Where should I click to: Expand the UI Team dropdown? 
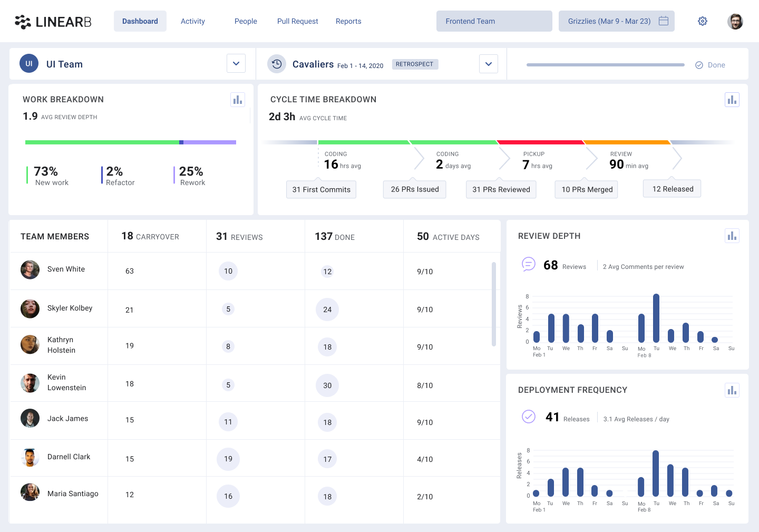(x=236, y=64)
